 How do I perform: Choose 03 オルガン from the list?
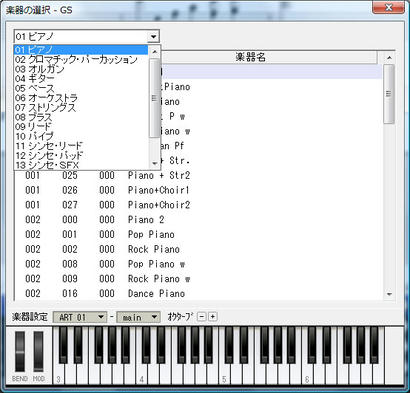coord(81,69)
